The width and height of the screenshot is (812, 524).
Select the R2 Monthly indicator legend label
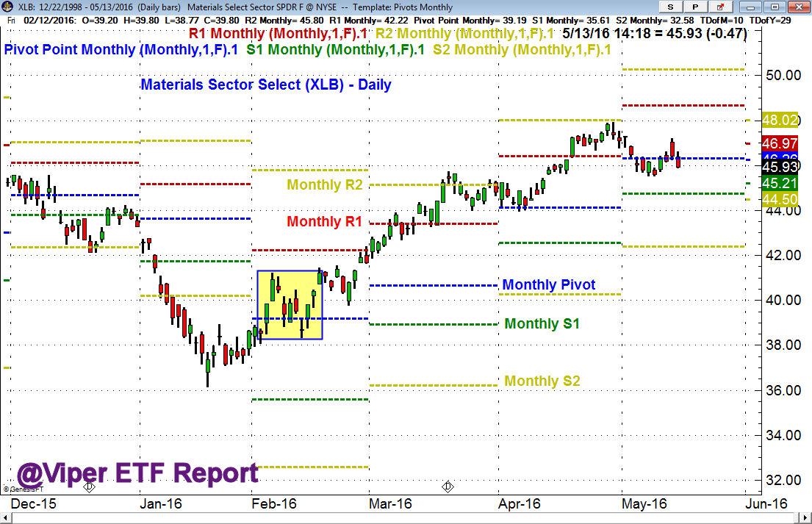click(x=464, y=34)
